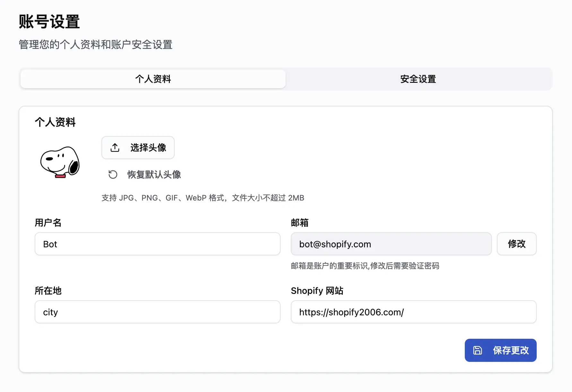Image resolution: width=572 pixels, height=392 pixels.
Task: Select the 个人资料 tab
Action: 153,79
